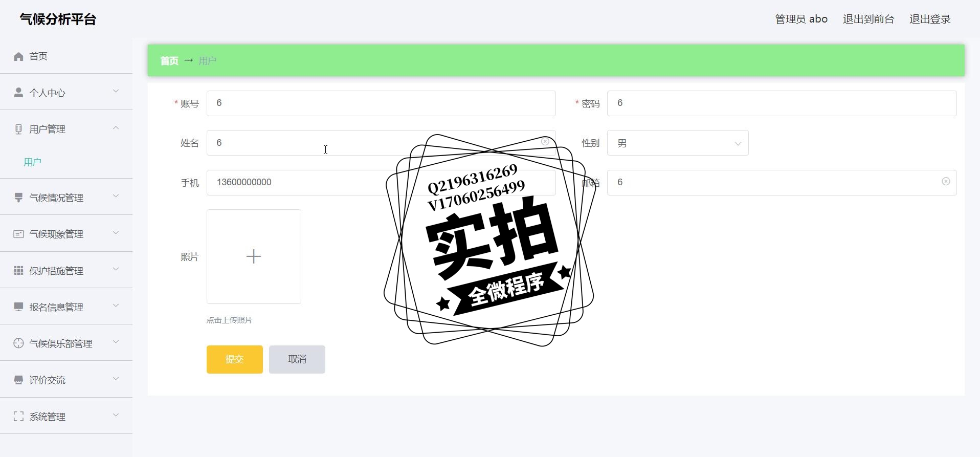Open the 评价交流 menu item

pos(66,380)
